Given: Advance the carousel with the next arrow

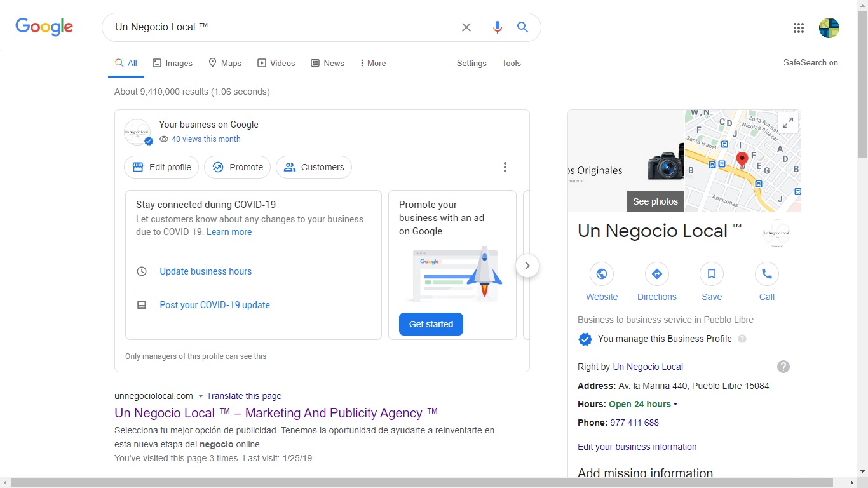Looking at the screenshot, I should click(527, 266).
